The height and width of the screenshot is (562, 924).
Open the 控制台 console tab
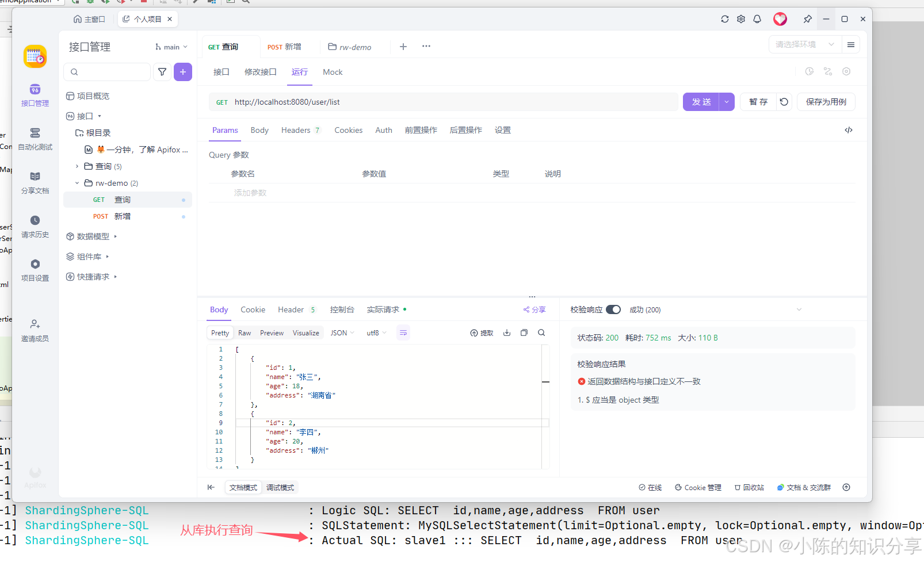(342, 309)
